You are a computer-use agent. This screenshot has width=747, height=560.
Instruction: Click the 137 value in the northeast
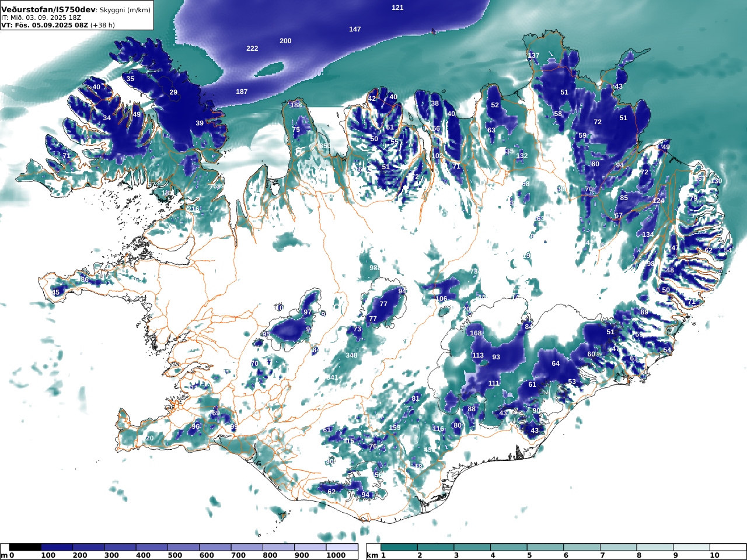533,55
